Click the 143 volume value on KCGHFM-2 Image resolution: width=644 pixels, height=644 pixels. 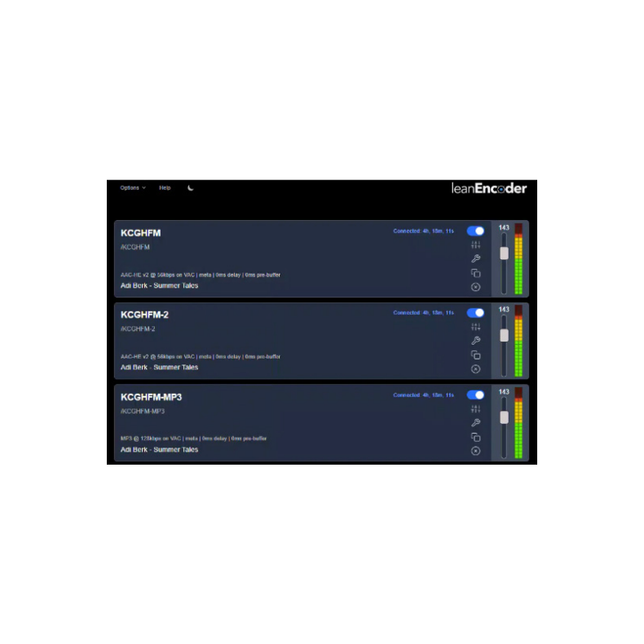[504, 309]
